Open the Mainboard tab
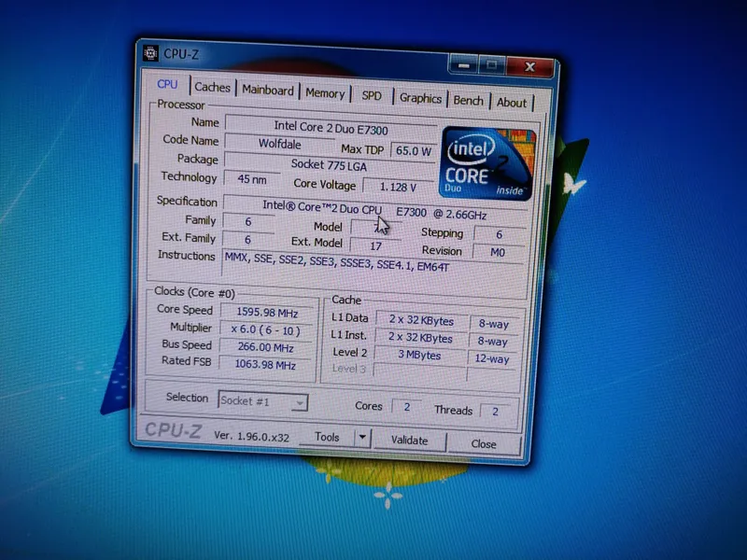Screen dimensions: 747x560 click(268, 91)
